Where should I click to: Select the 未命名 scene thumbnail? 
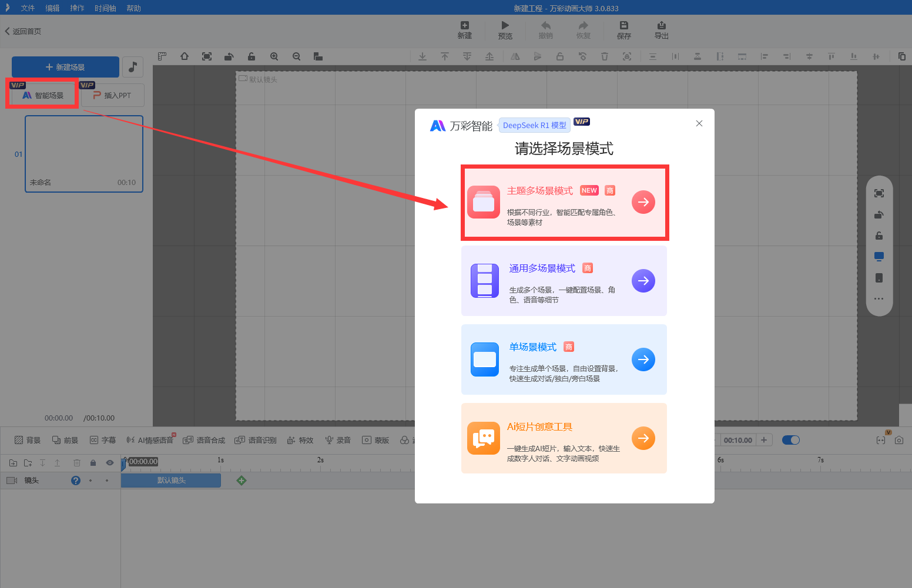click(x=84, y=153)
